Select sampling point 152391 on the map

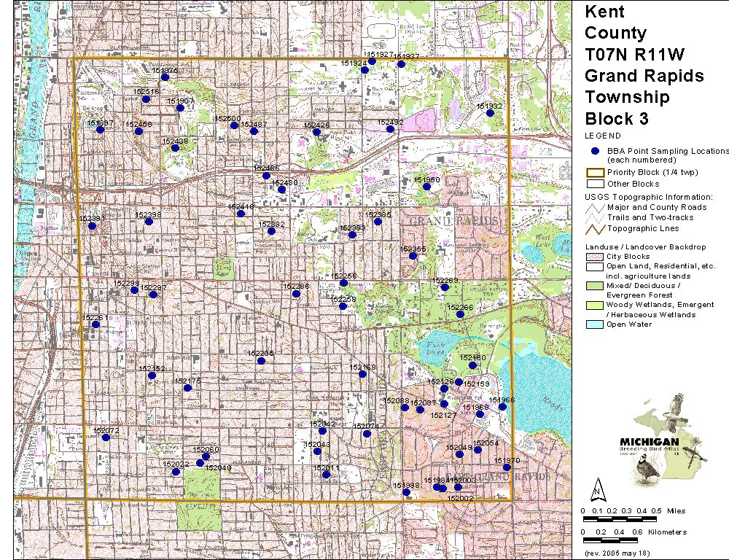coord(92,226)
